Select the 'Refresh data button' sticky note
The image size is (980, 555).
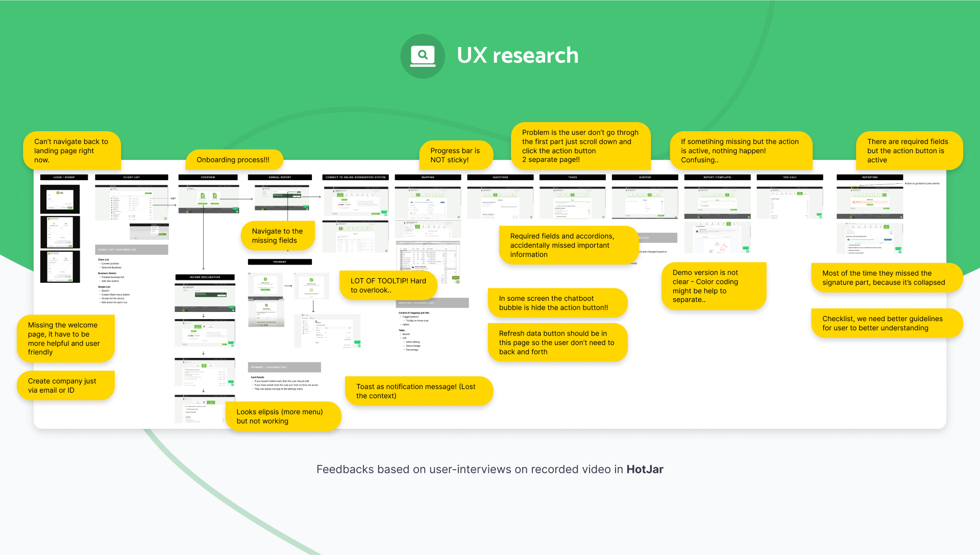[557, 343]
